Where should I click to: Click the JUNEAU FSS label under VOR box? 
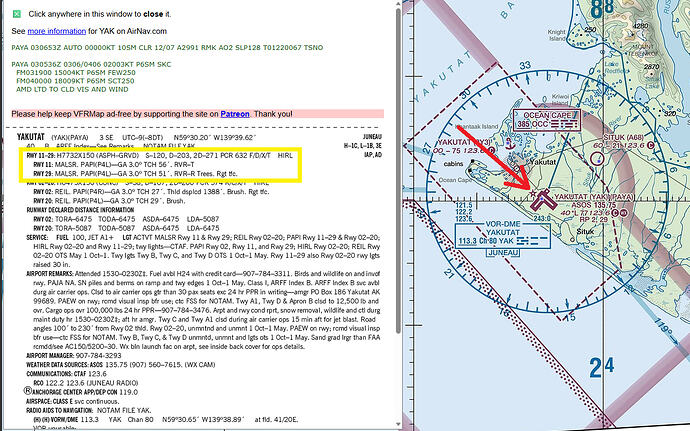[x=503, y=253]
